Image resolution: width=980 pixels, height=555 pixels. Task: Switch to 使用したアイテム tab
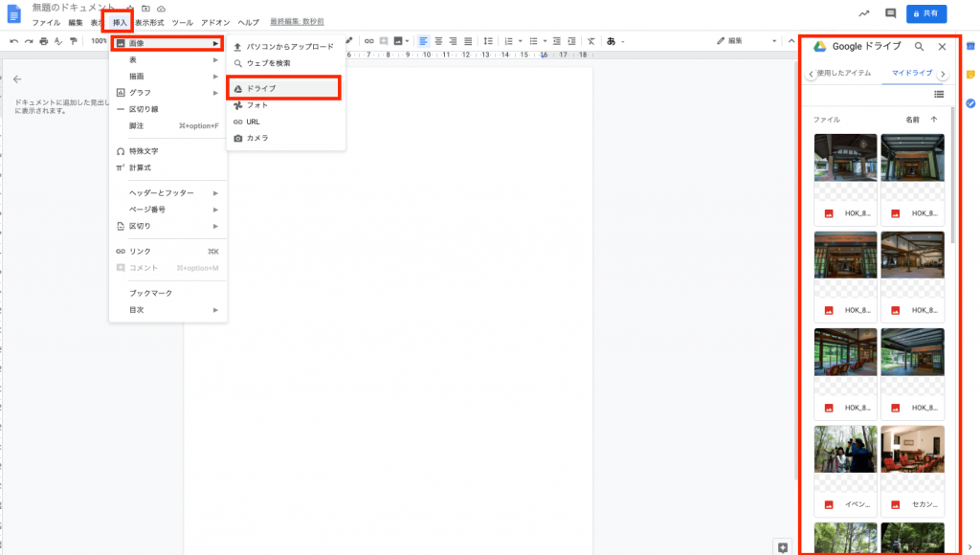point(844,73)
